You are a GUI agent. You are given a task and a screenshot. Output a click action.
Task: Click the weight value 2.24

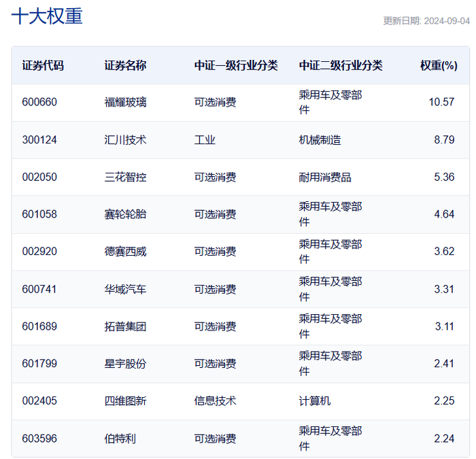pos(444,439)
